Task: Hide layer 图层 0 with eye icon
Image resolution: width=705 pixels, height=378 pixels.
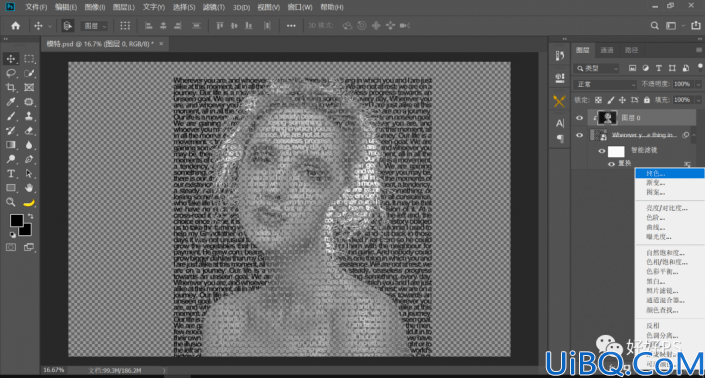Action: tap(579, 118)
